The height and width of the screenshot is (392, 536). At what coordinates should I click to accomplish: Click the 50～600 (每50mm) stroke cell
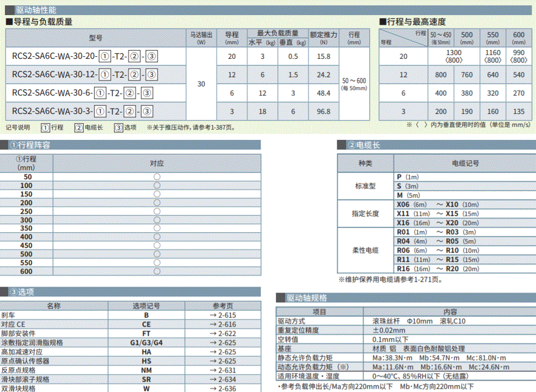pos(354,84)
